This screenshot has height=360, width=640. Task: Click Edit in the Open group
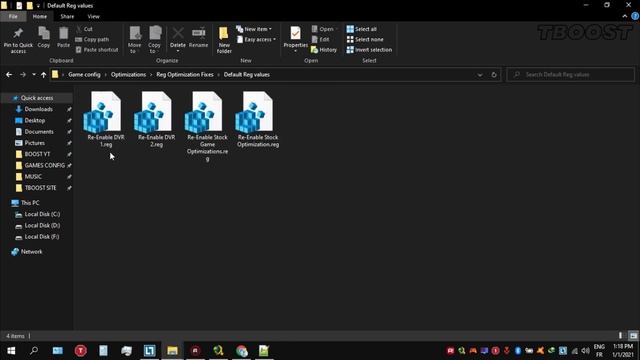click(320, 40)
